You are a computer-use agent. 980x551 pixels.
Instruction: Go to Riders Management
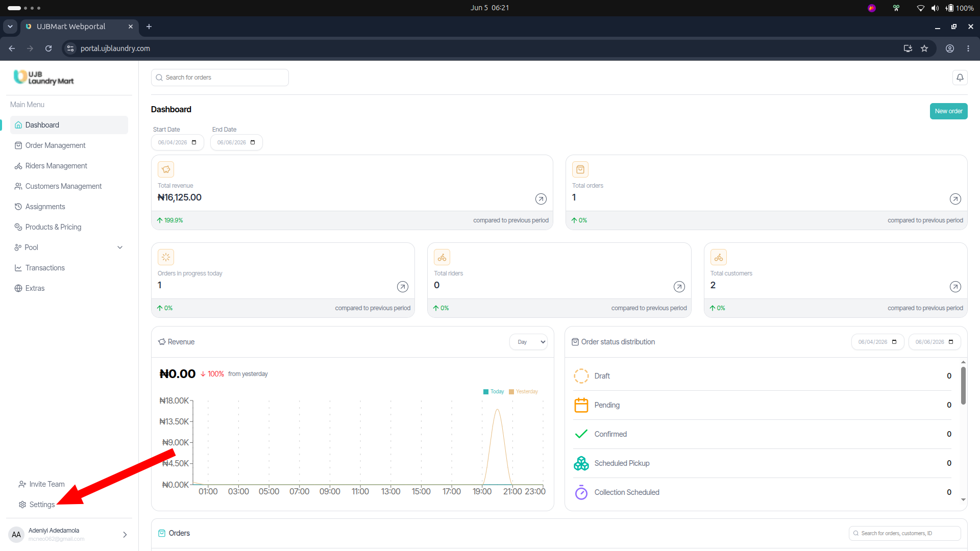point(69,166)
